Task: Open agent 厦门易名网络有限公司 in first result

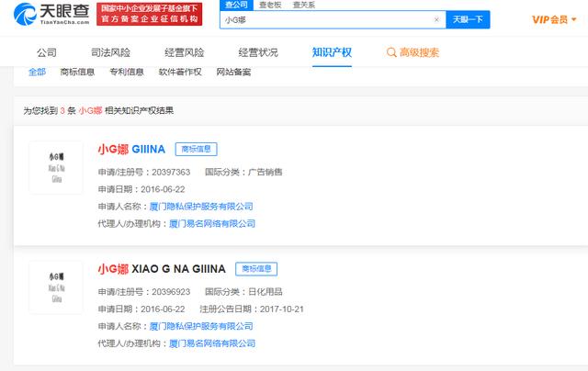Action: pyautogui.click(x=212, y=224)
